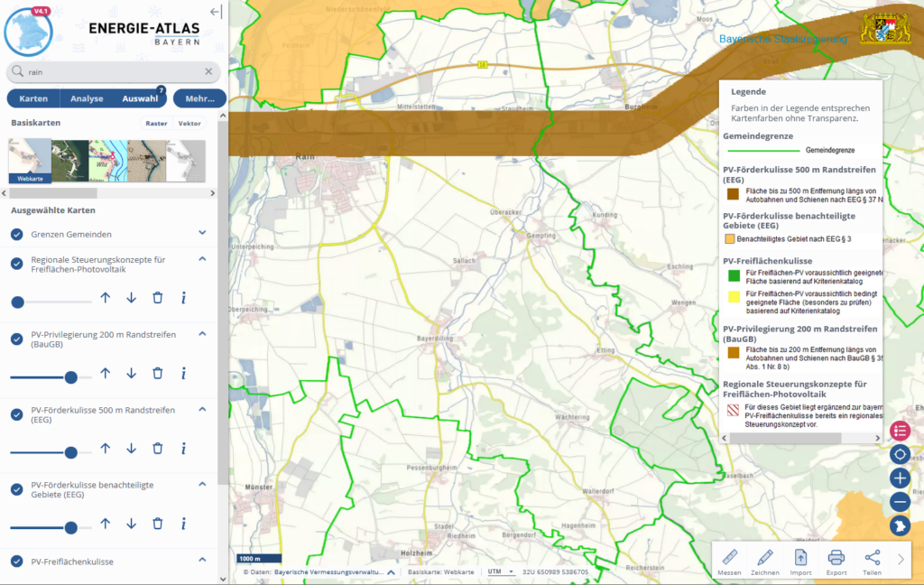The width and height of the screenshot is (924, 585).
Task: Open Bayerische Staatsregierung link
Action: (782, 39)
